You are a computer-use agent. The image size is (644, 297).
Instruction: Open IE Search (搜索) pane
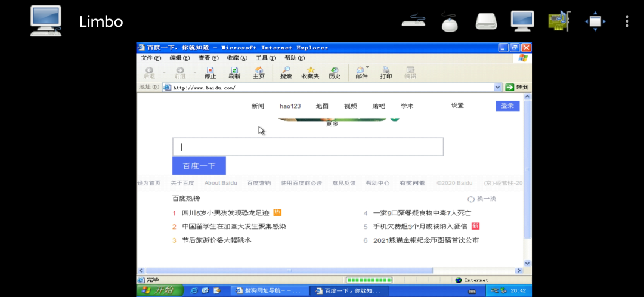pos(286,73)
